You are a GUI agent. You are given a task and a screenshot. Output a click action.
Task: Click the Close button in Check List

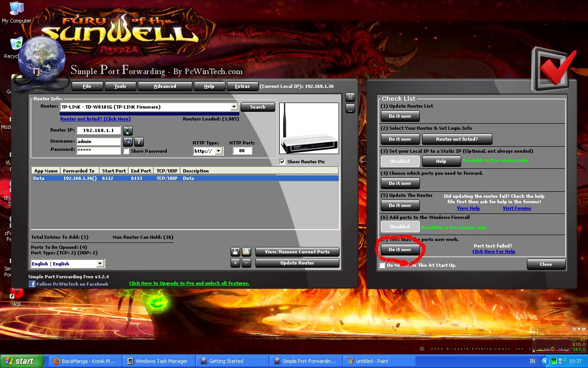(546, 264)
